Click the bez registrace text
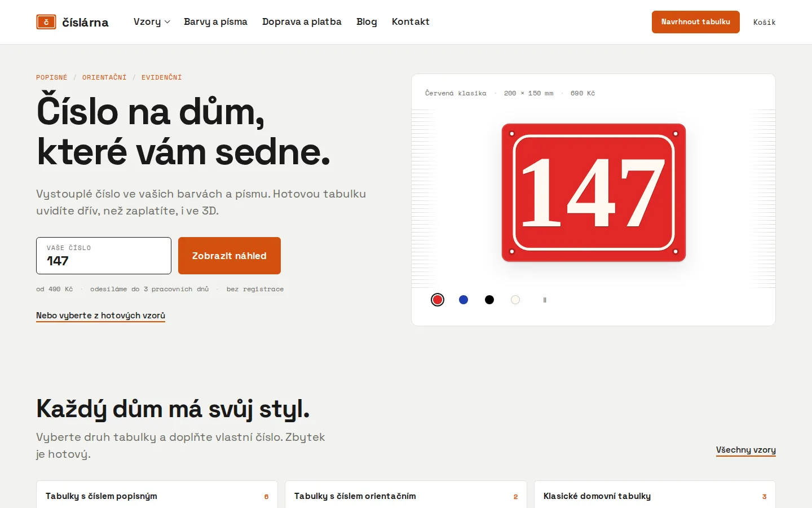This screenshot has width=812, height=508. pos(255,289)
